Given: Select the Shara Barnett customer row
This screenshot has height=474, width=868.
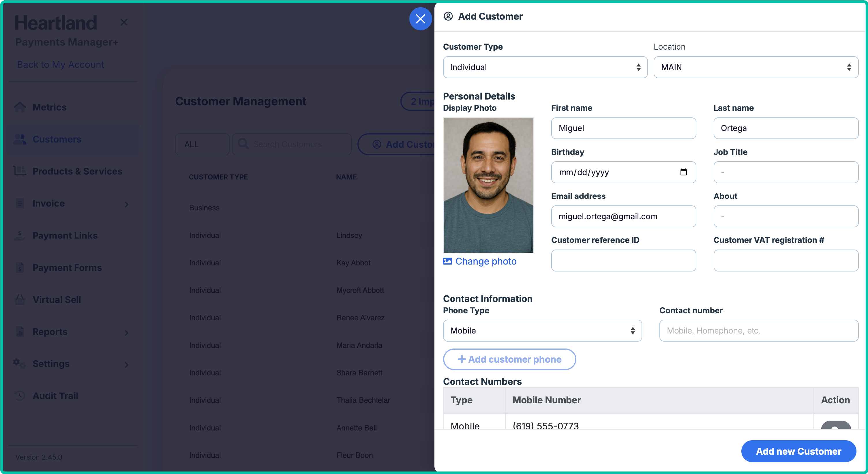Looking at the screenshot, I should coord(305,373).
